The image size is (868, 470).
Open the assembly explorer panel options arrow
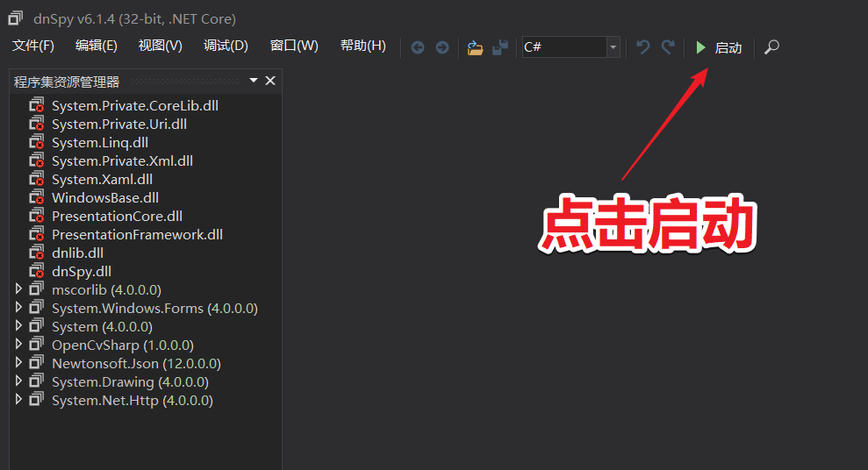click(254, 81)
